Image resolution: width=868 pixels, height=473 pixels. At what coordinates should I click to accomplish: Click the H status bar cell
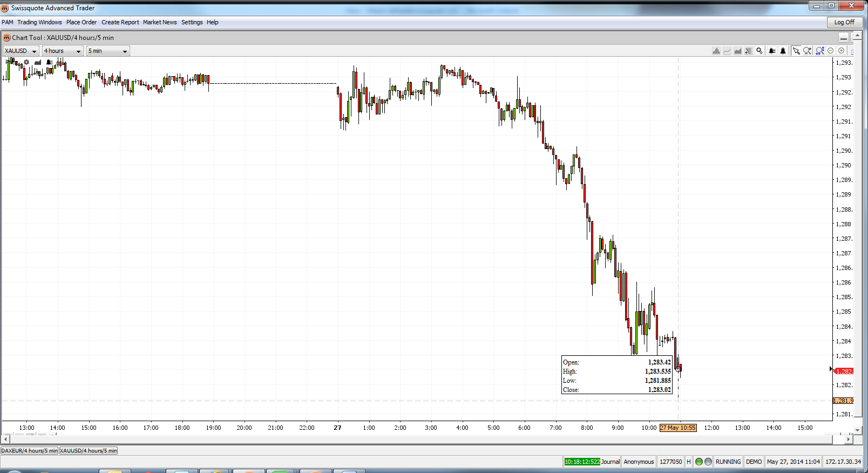pos(688,462)
